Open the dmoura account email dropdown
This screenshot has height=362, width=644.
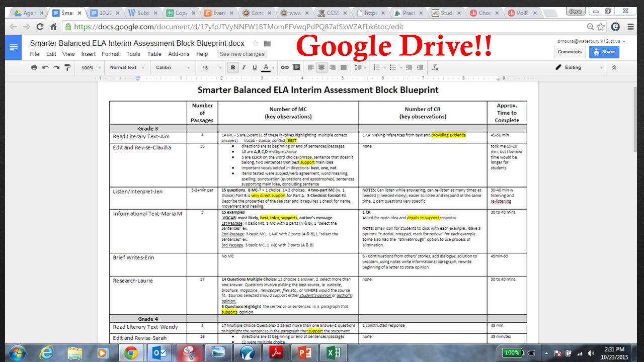[x=592, y=41]
